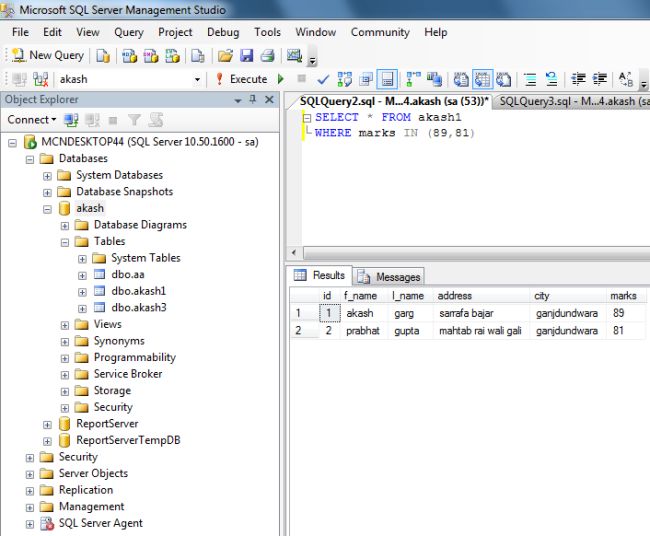
Task: Click the Filter icon in Object Explorer
Action: (134, 120)
